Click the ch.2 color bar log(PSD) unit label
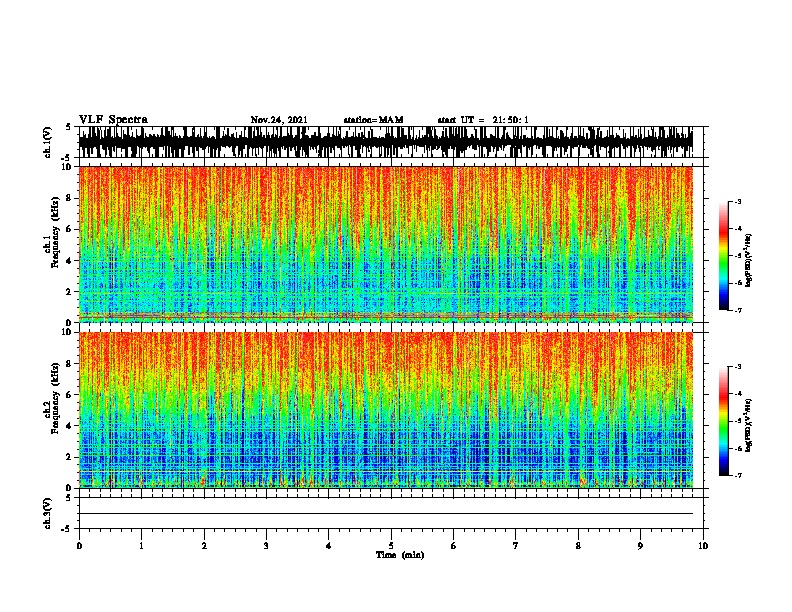Viewport: 792px width, 612px height. 748,425
